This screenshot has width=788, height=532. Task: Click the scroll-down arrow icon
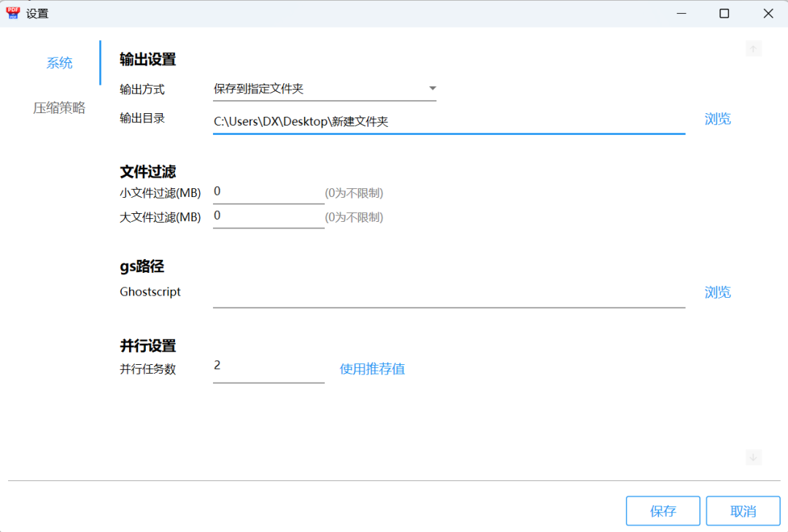tap(753, 457)
